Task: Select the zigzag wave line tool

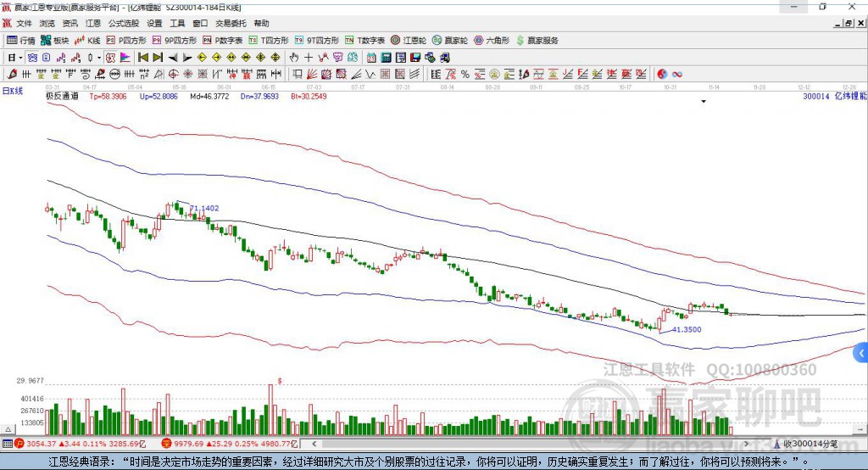Action: [370, 74]
